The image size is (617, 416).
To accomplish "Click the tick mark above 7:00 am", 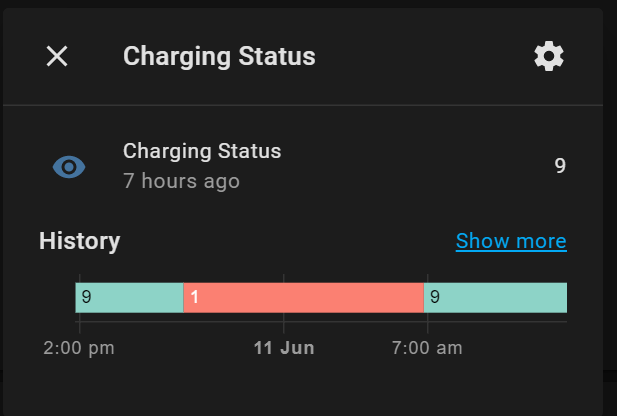I will click(427, 321).
